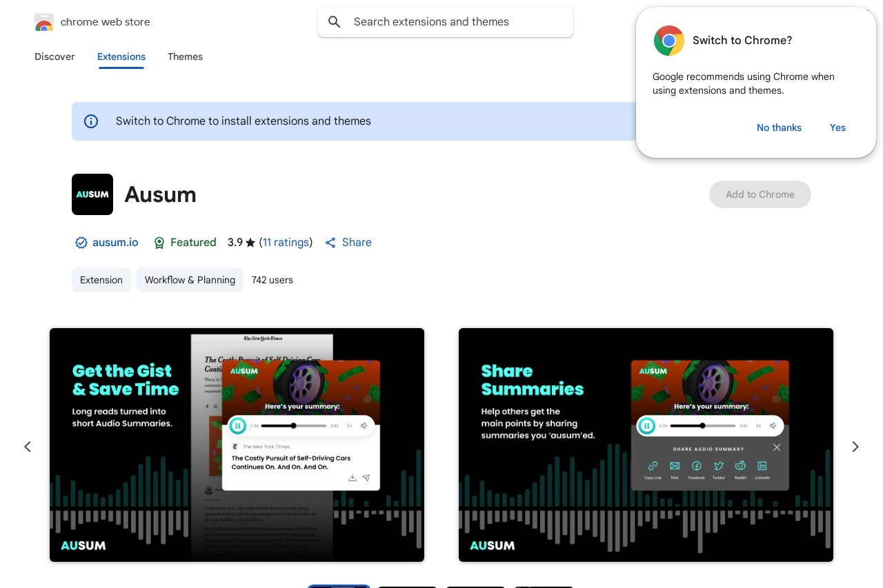Click the chrome web store title
Viewport: 883px width, 588px height.
coord(106,22)
